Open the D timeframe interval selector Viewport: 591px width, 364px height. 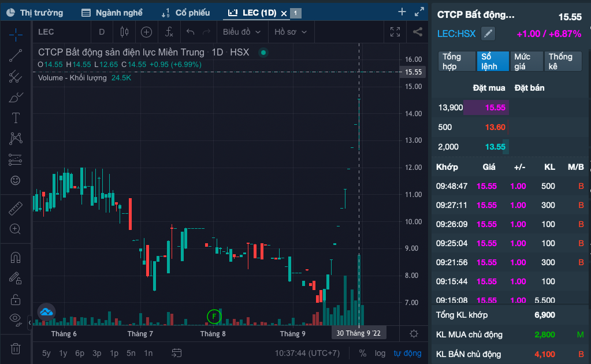(x=102, y=32)
